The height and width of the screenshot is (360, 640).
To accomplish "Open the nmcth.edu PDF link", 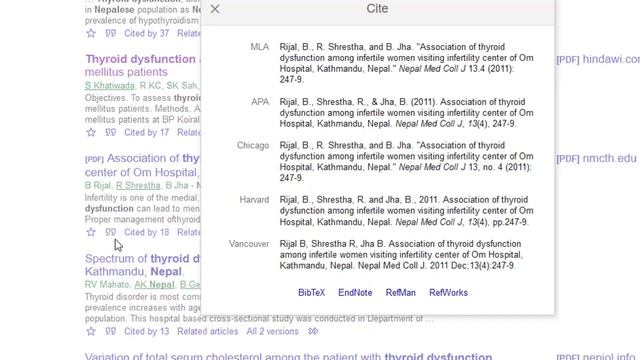I will coord(597,158).
